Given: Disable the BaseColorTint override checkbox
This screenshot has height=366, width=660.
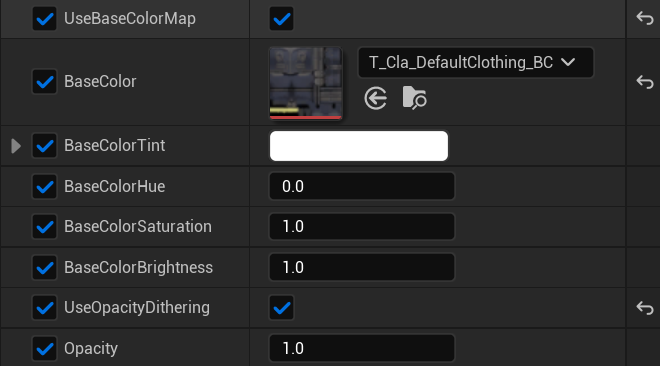Looking at the screenshot, I should pyautogui.click(x=45, y=146).
